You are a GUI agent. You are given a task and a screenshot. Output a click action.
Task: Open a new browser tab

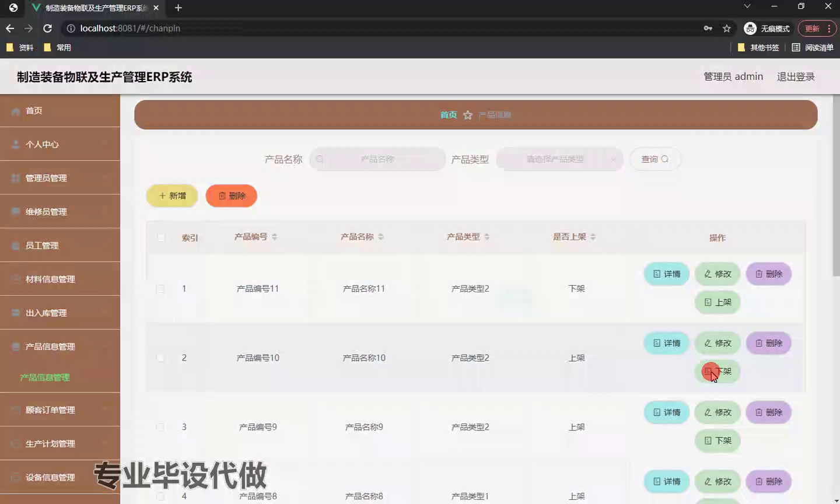click(178, 8)
